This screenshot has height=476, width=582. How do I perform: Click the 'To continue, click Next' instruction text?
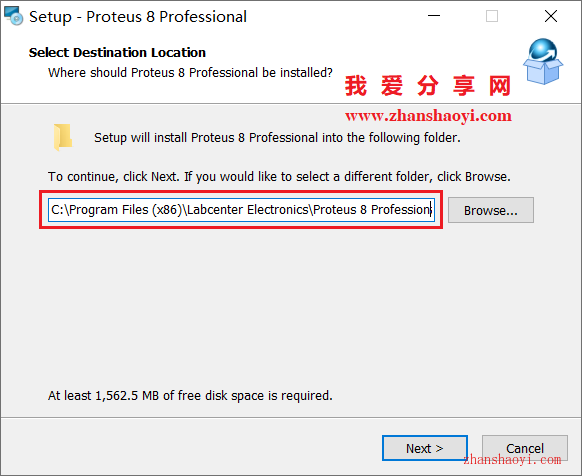279,176
